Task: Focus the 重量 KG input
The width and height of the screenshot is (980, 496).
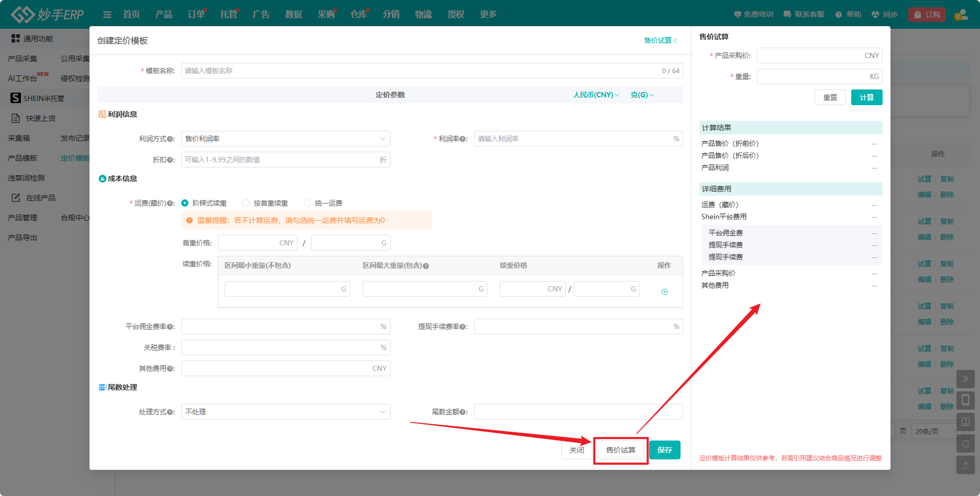Action: click(x=820, y=76)
